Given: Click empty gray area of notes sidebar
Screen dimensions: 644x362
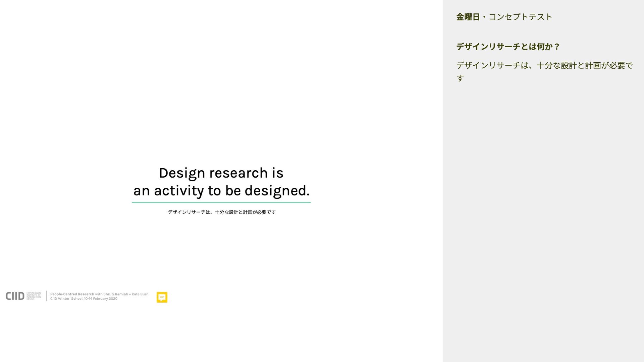Looking at the screenshot, I should click(x=543, y=218).
